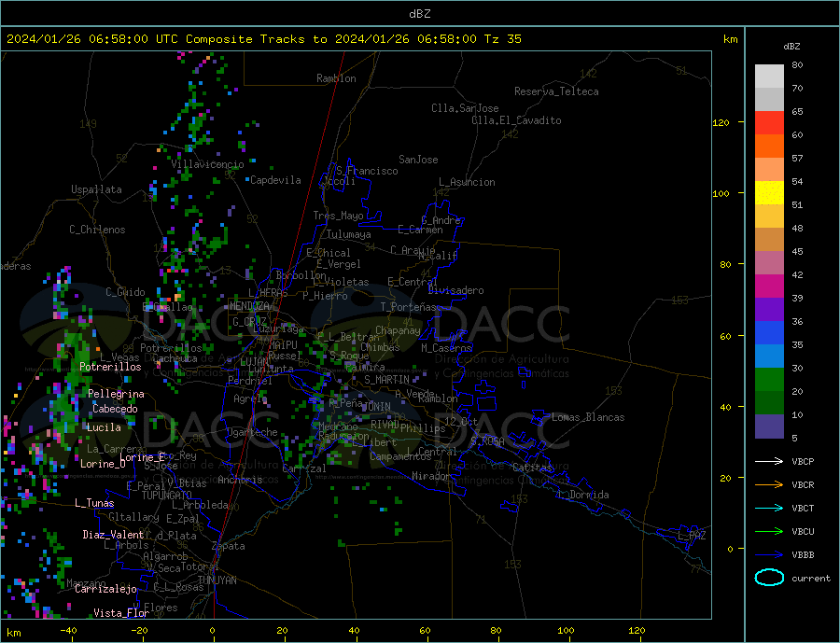Click the pink 'Diaz_Valent' map label

pyautogui.click(x=113, y=535)
